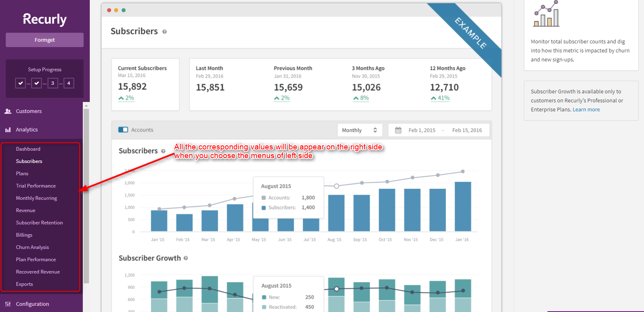The width and height of the screenshot is (644, 312).
Task: Select setup progress step 3
Action: click(x=52, y=83)
